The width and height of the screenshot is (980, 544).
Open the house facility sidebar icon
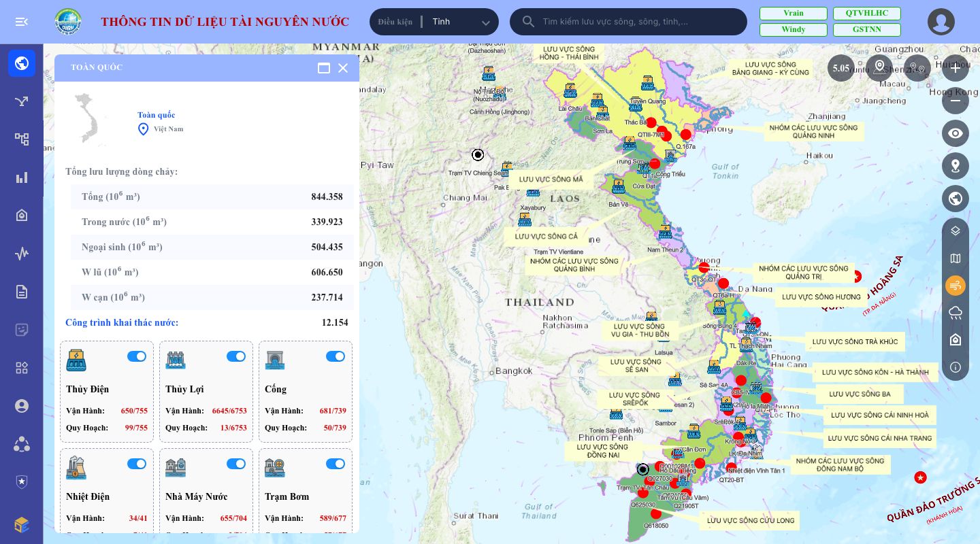tap(22, 216)
